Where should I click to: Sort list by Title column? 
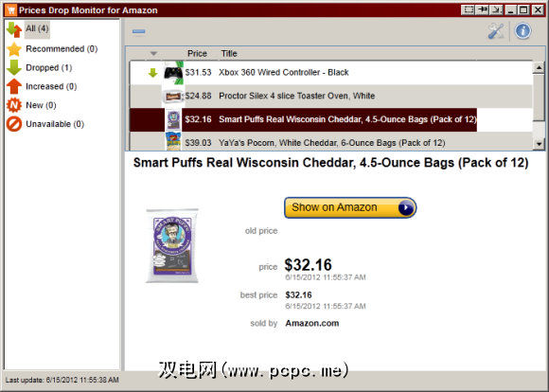tap(229, 54)
